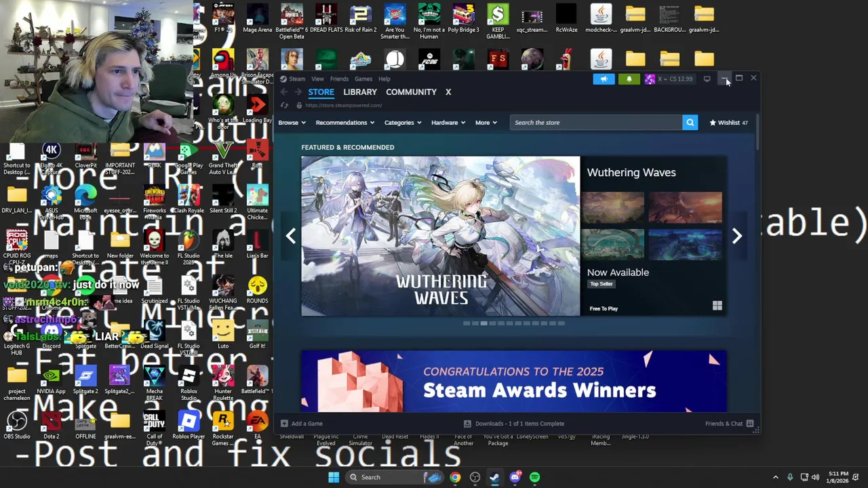Viewport: 868px width, 488px height.
Task: Open Wuthering Waves featured capsule image
Action: [x=441, y=236]
